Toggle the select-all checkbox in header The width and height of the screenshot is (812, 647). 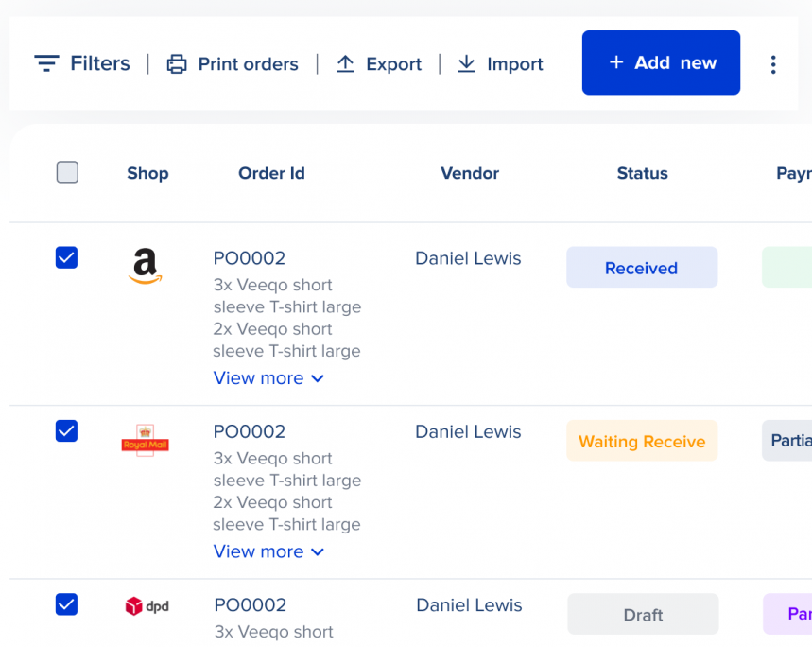click(x=67, y=173)
